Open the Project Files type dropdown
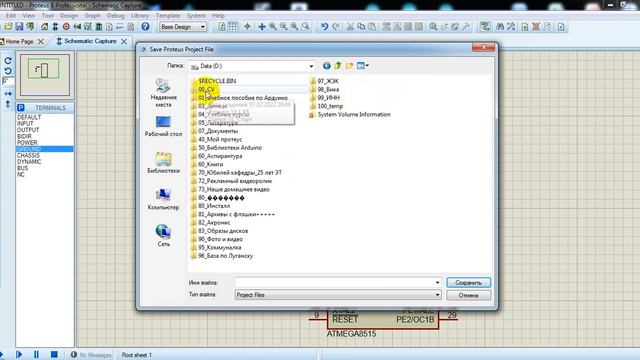This screenshot has width=640, height=360. point(338,295)
